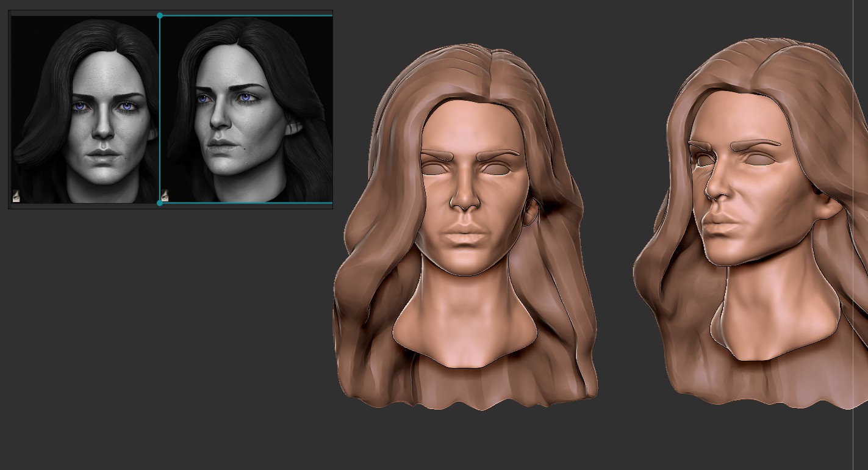Grab the top teal corner handle of selected reference

point(160,15)
